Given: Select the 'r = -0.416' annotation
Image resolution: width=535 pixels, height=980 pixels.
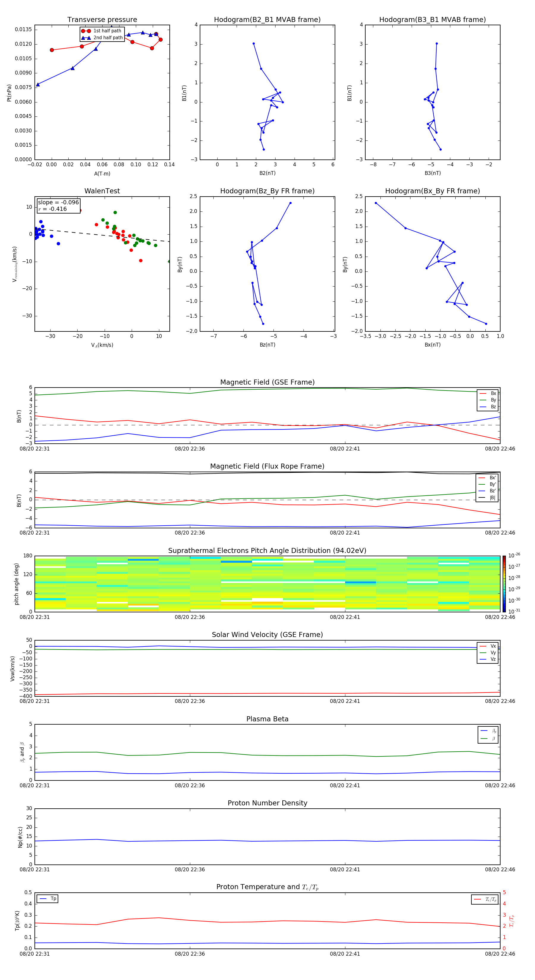Looking at the screenshot, I should click(x=53, y=209).
